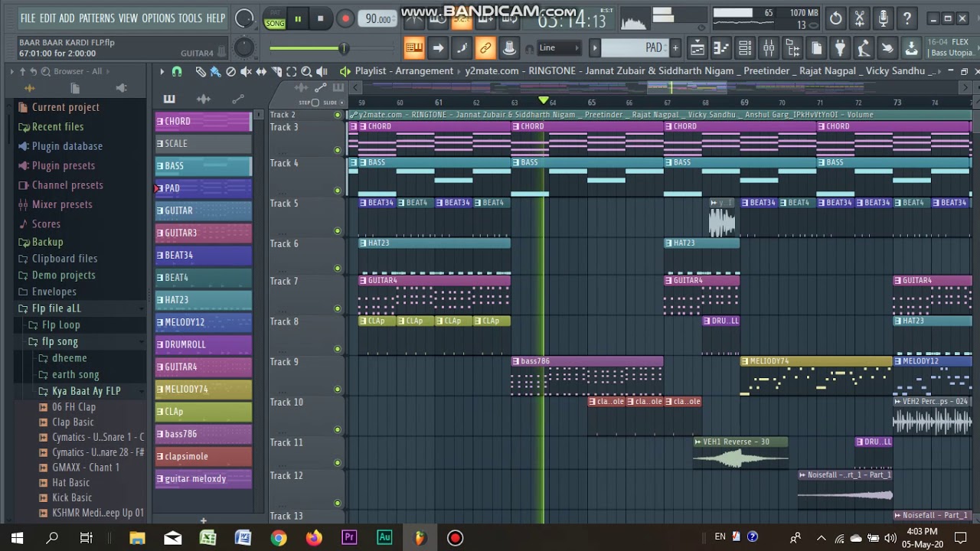Open the EDIT menu

click(x=47, y=18)
